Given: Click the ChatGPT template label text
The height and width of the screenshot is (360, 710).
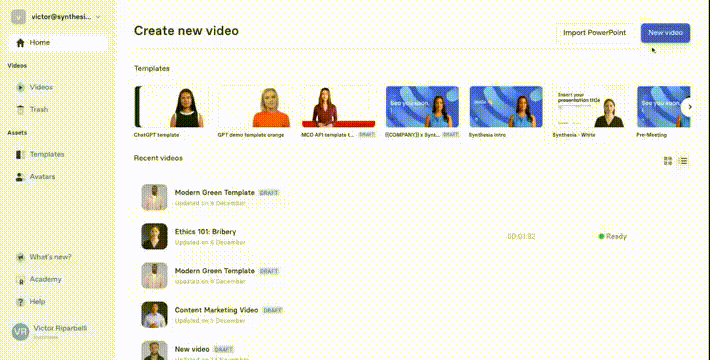Looking at the screenshot, I should pyautogui.click(x=156, y=135).
